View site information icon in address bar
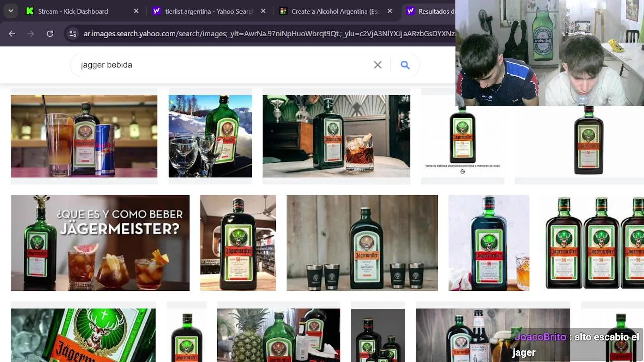Viewport: 644px width, 362px height. [73, 34]
